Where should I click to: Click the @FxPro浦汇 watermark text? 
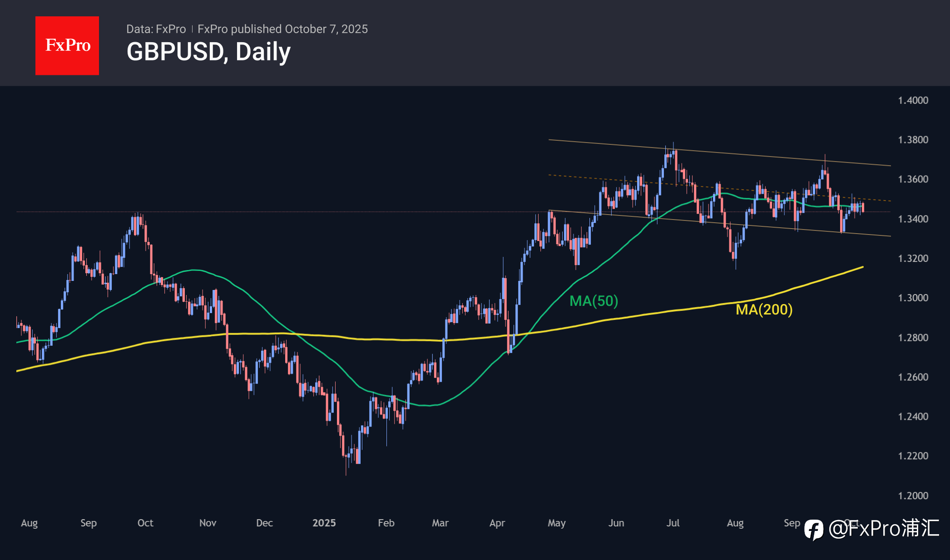point(883,529)
